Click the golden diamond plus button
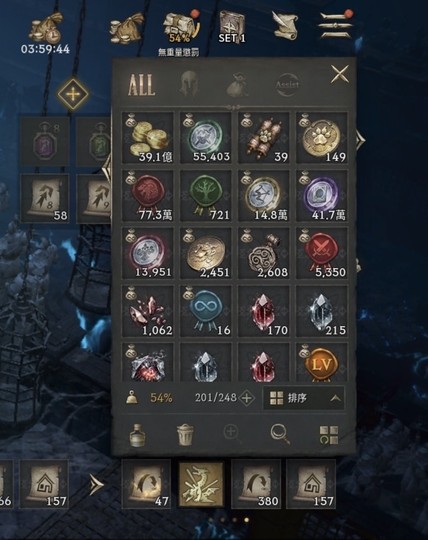 (x=73, y=94)
